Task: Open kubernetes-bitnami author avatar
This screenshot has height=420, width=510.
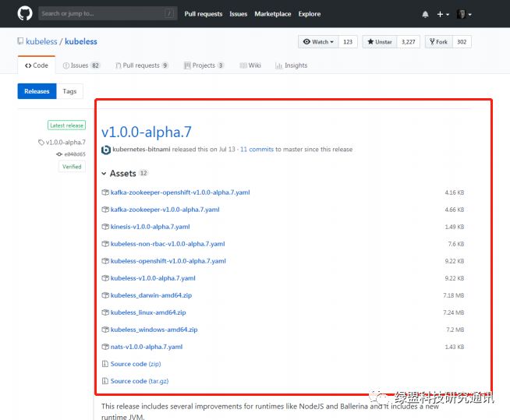Action: coord(106,150)
